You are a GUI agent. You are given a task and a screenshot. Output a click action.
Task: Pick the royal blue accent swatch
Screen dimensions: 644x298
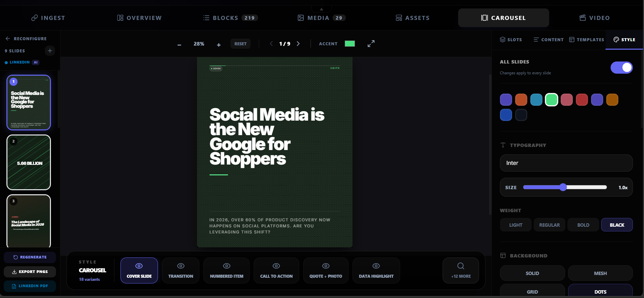pyautogui.click(x=506, y=115)
